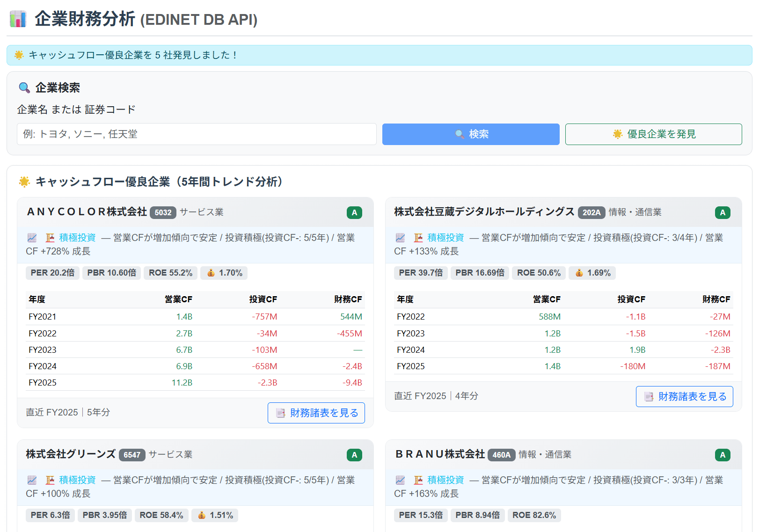Screen dimensions: 774x532
Task: Click the trend chart icon in 豆蔵デジタルホールディングス card
Action: (400, 238)
